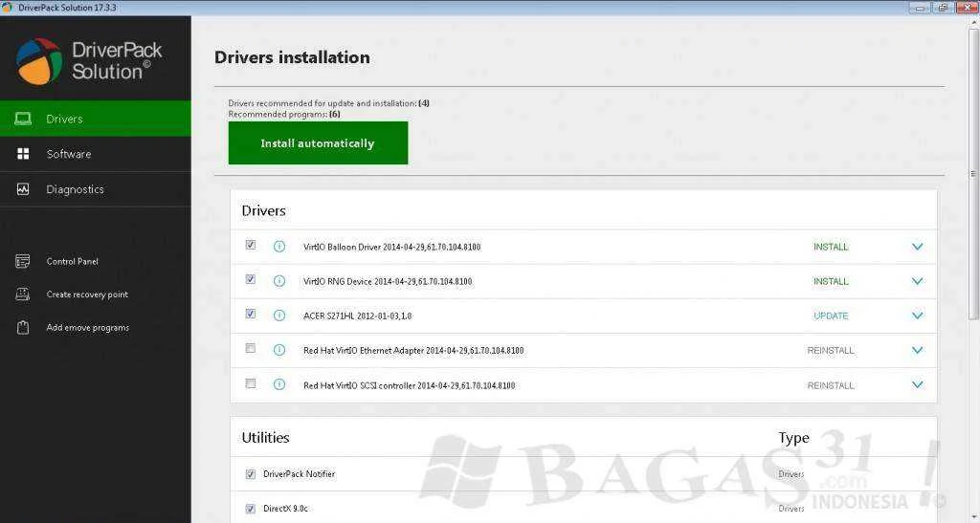The height and width of the screenshot is (523, 980).
Task: Click the grid icon beside Software
Action: point(23,154)
